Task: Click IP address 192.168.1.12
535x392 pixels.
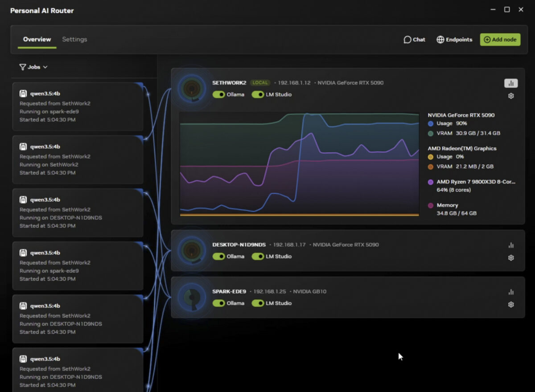Action: (x=294, y=83)
